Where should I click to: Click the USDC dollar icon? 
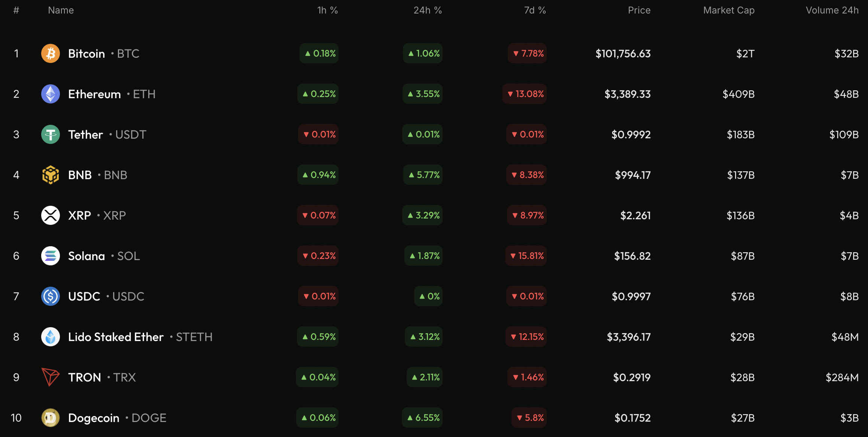click(x=50, y=296)
